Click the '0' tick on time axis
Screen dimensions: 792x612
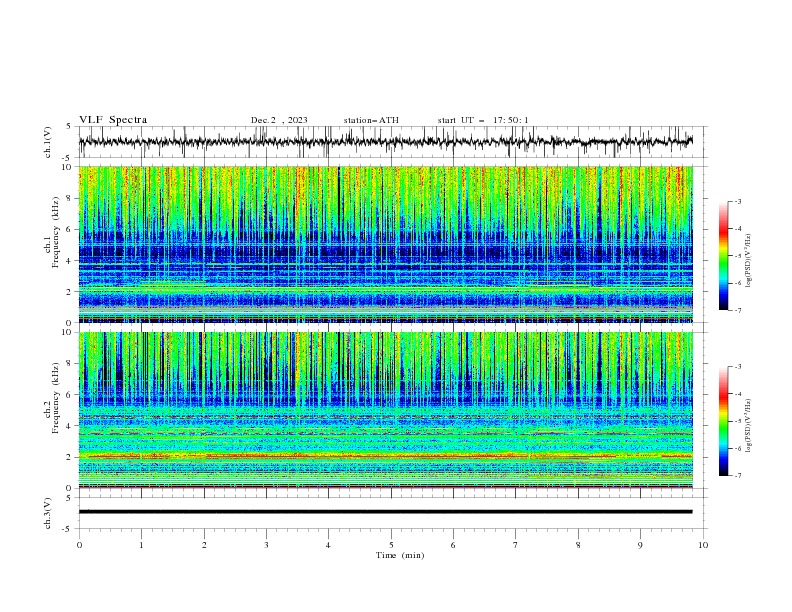pos(79,545)
